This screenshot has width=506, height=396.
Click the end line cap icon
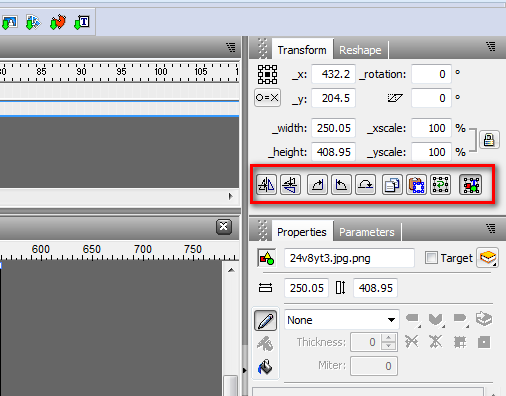(460, 319)
